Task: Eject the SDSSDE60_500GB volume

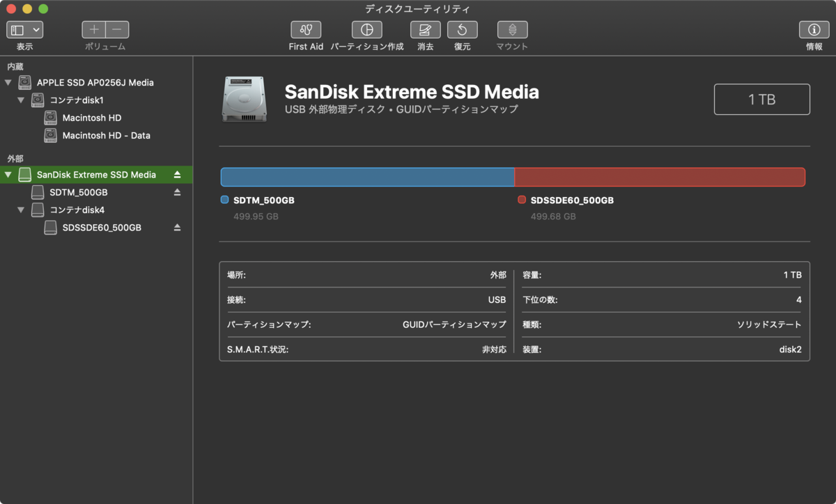Action: pos(177,227)
